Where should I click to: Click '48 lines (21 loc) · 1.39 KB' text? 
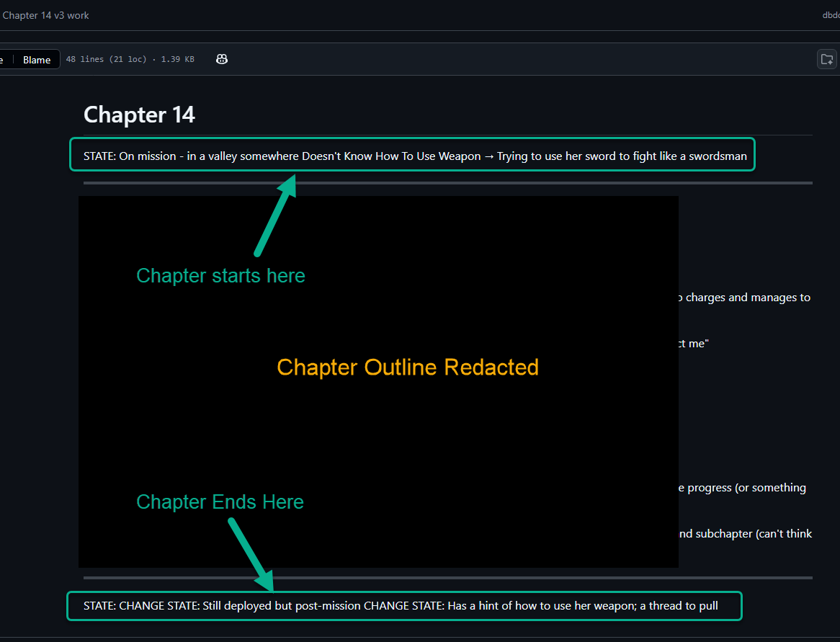[130, 59]
